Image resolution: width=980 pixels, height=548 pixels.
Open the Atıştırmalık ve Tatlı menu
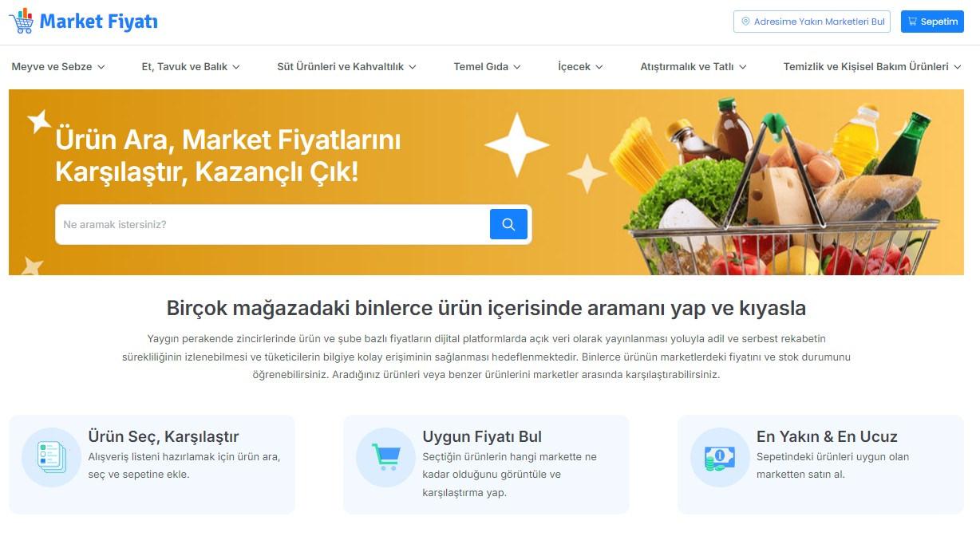[x=694, y=67]
